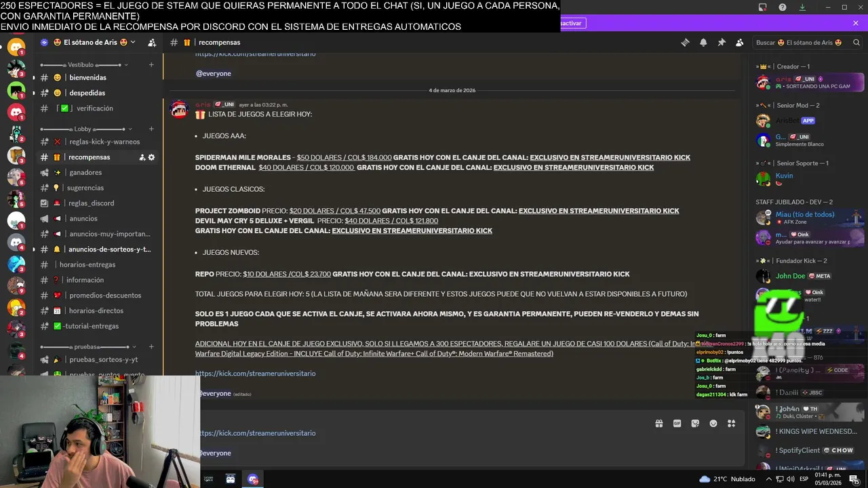Open the promedios-descuentos channel
The height and width of the screenshot is (488, 868).
96,296
